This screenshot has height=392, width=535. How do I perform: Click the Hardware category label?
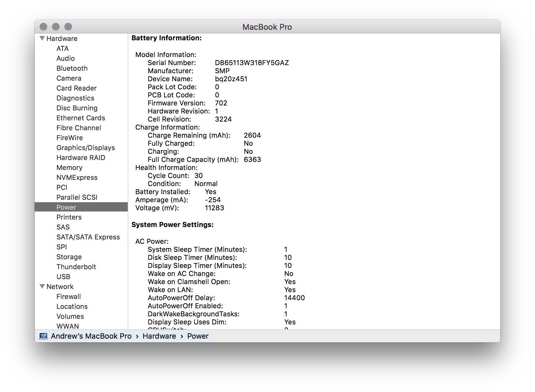(62, 38)
